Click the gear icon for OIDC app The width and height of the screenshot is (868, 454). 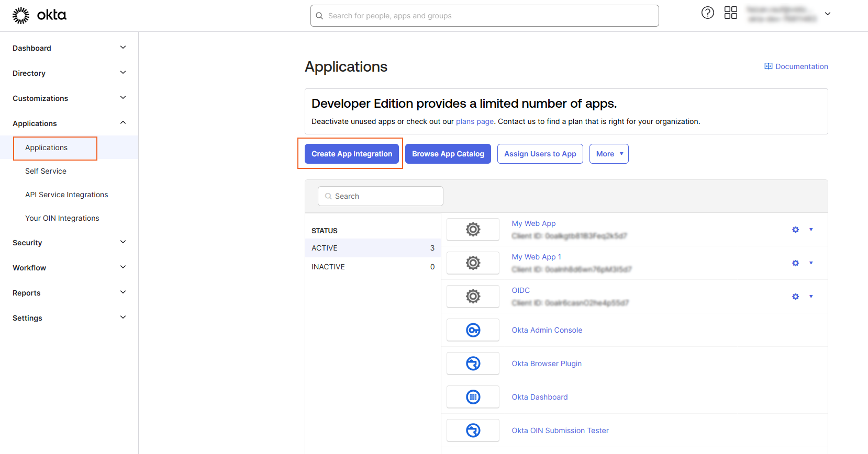point(795,297)
